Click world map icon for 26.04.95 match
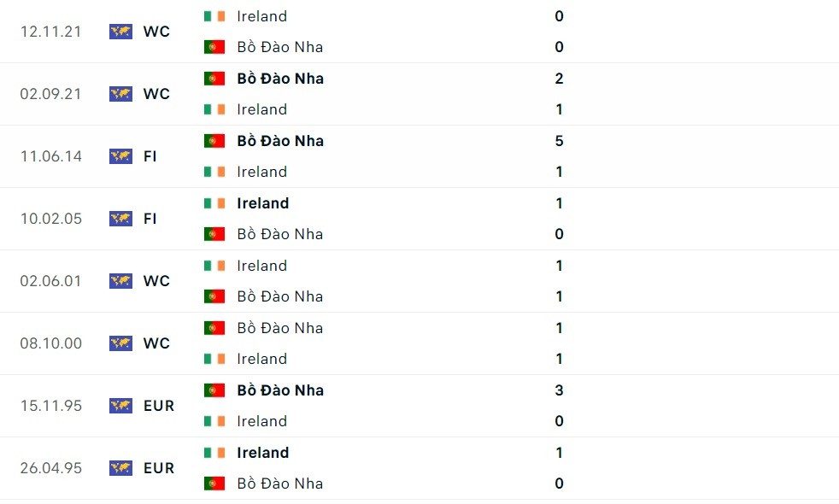The image size is (839, 504). click(x=120, y=468)
